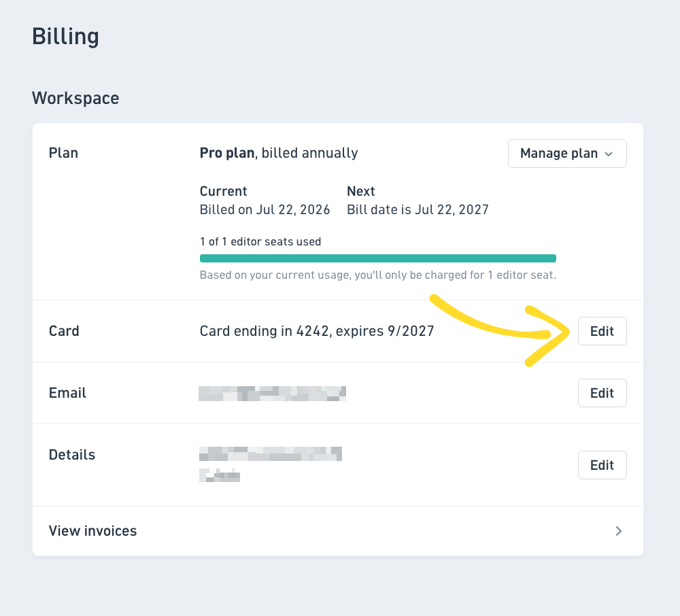The width and height of the screenshot is (680, 616).
Task: Click the View invoices chevron arrow
Action: tap(619, 531)
